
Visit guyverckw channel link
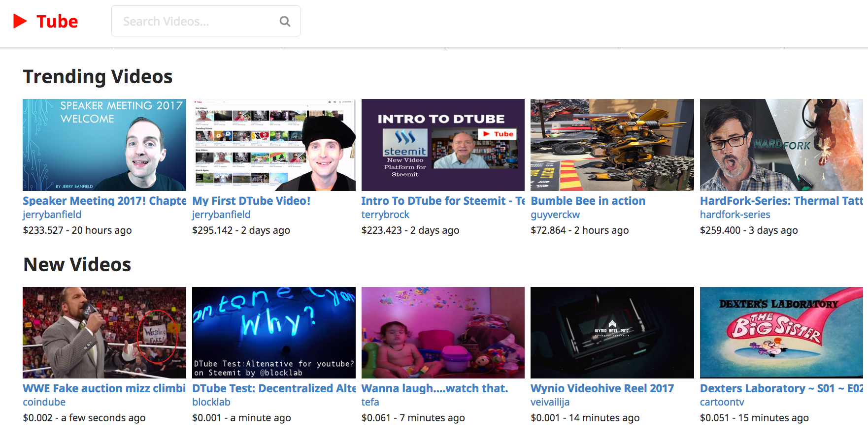(555, 215)
